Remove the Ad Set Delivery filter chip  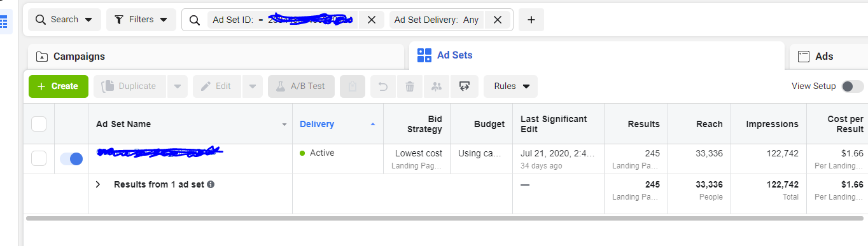[498, 20]
